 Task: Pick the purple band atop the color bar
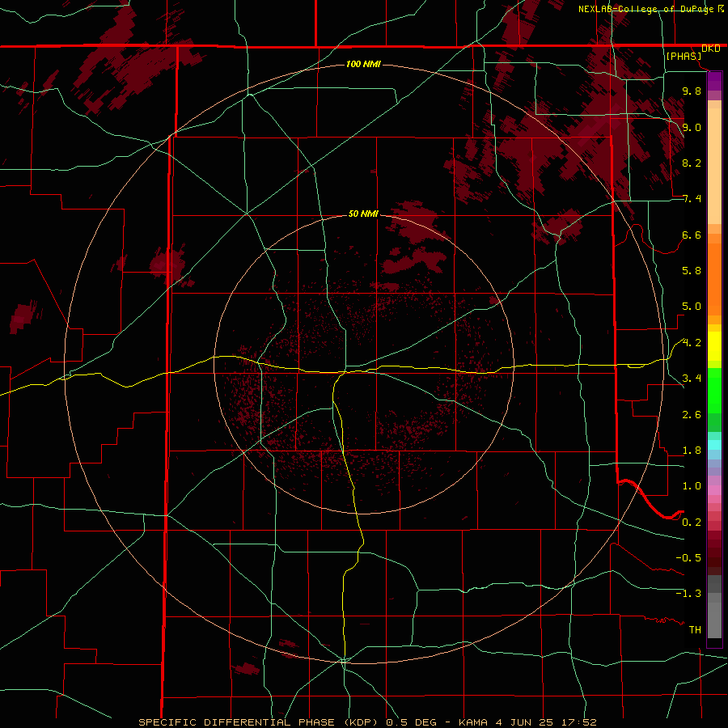[714, 81]
